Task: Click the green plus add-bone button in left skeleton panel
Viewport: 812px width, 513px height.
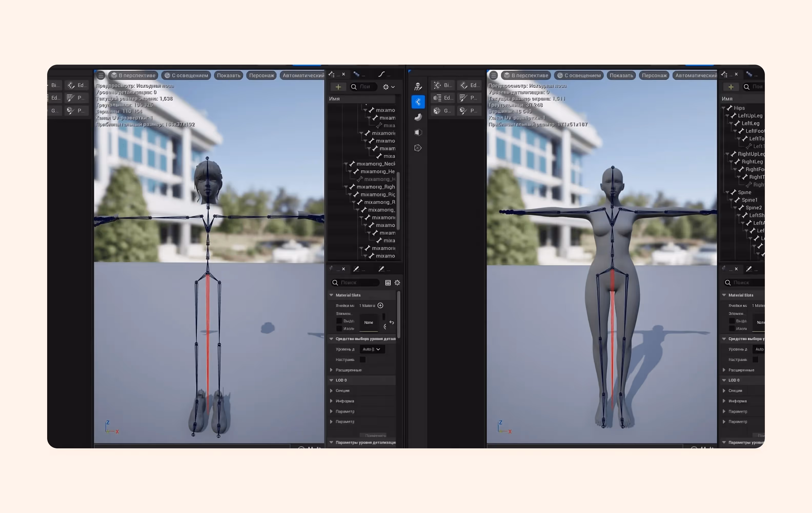Action: (338, 87)
